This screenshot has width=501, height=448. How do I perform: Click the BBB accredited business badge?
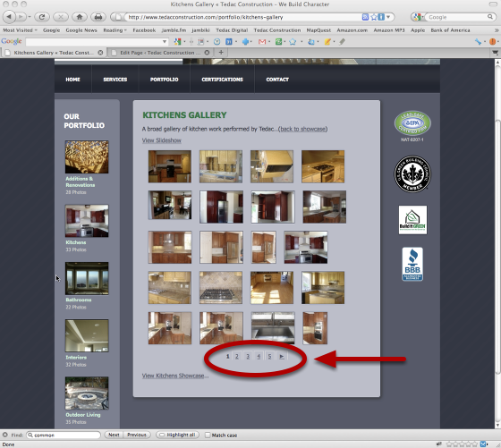[x=412, y=264]
